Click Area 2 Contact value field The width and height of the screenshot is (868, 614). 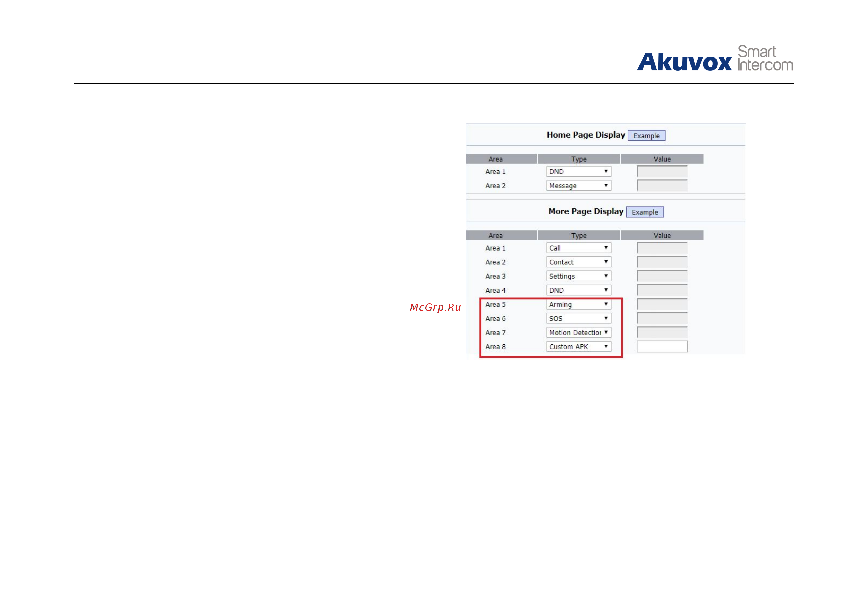[x=662, y=262]
